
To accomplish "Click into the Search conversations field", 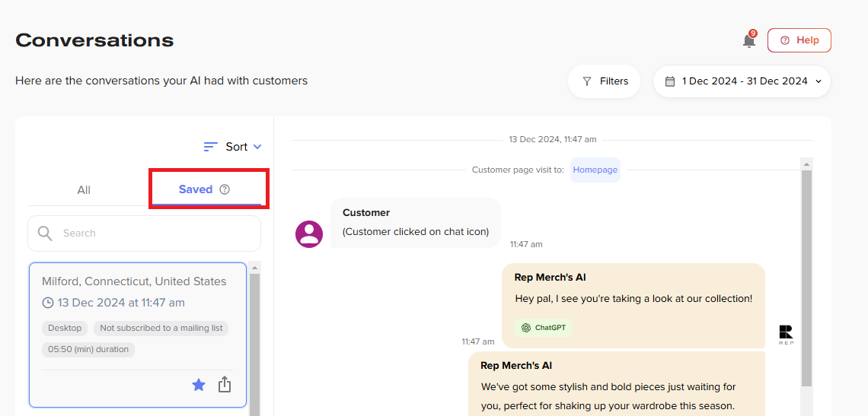I will tap(144, 233).
